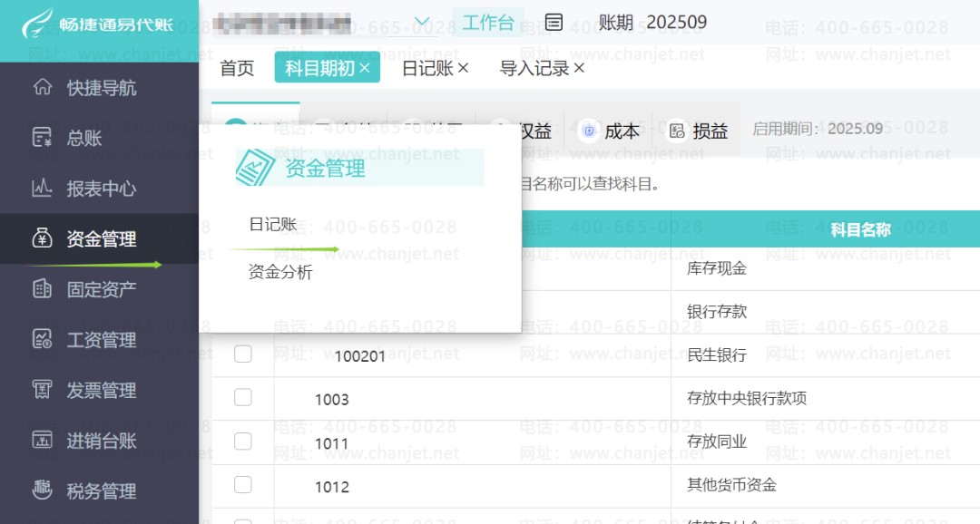
Task: Open 进销台账 in the sidebar
Action: point(102,441)
